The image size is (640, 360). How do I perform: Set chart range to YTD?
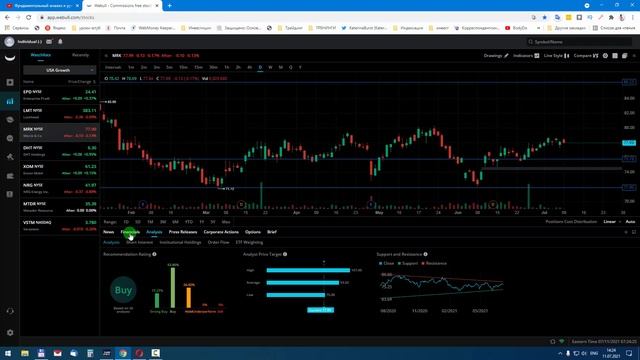(189, 222)
